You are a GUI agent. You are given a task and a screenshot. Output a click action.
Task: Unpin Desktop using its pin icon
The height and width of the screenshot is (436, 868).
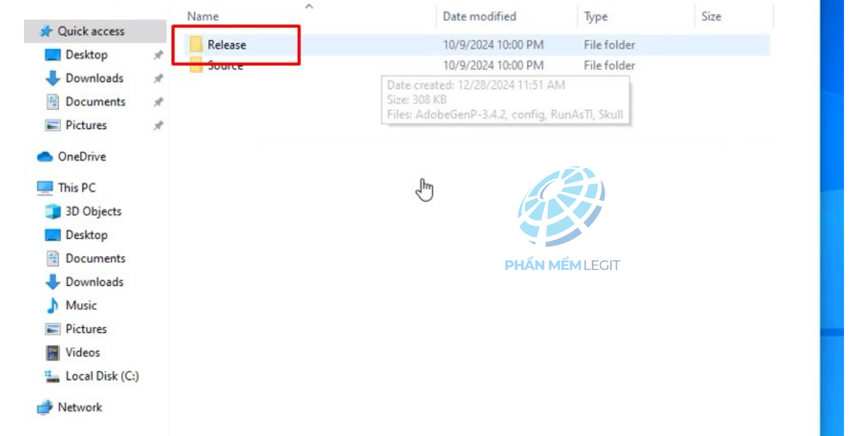click(158, 55)
